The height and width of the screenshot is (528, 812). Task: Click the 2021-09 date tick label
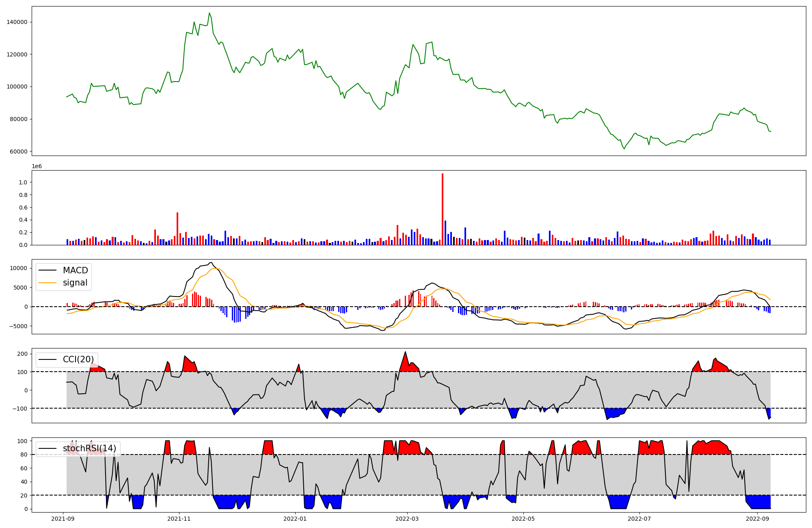pos(63,519)
